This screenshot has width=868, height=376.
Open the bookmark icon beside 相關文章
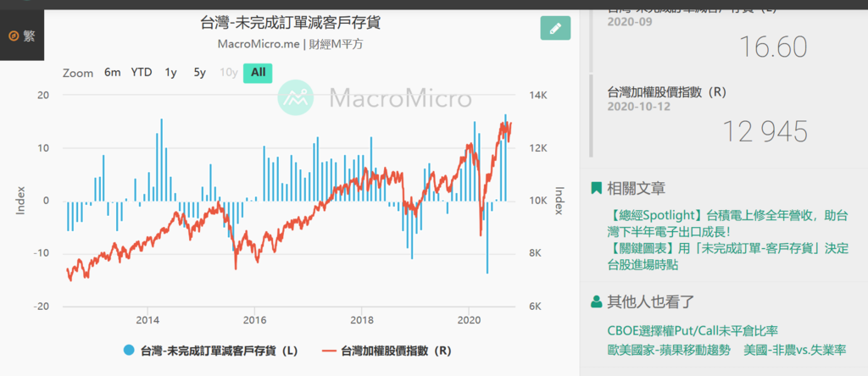tap(596, 188)
